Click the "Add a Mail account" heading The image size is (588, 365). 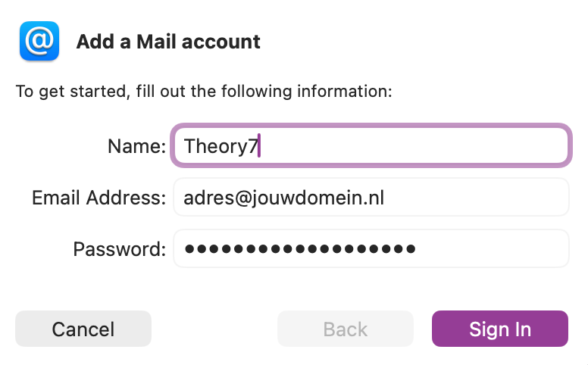coord(168,42)
